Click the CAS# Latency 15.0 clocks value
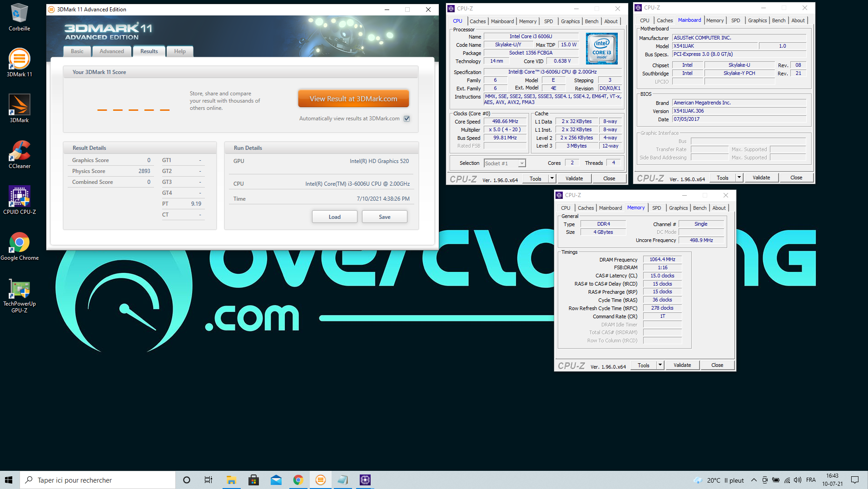 [x=662, y=276]
